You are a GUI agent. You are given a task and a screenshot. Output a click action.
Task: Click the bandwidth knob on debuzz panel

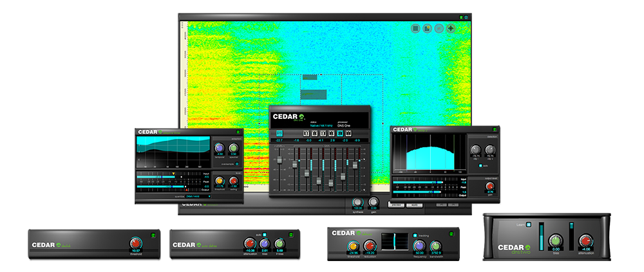[x=435, y=246]
